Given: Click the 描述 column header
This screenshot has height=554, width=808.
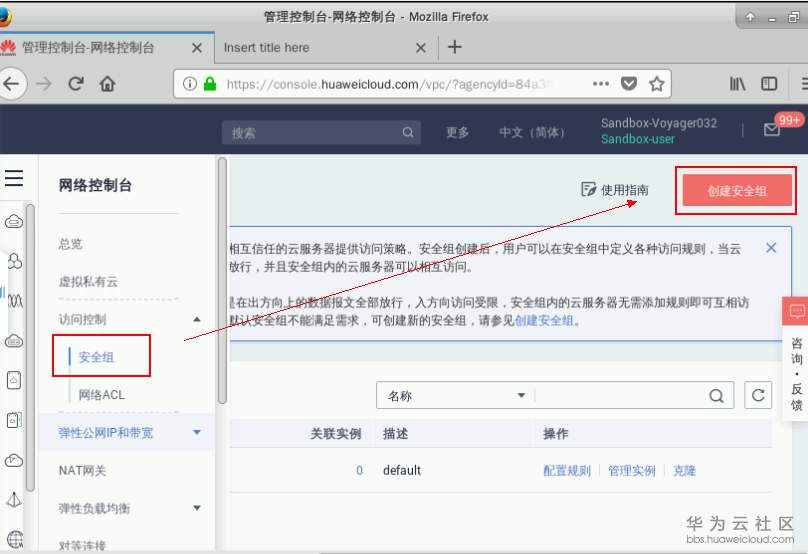Looking at the screenshot, I should (x=395, y=434).
